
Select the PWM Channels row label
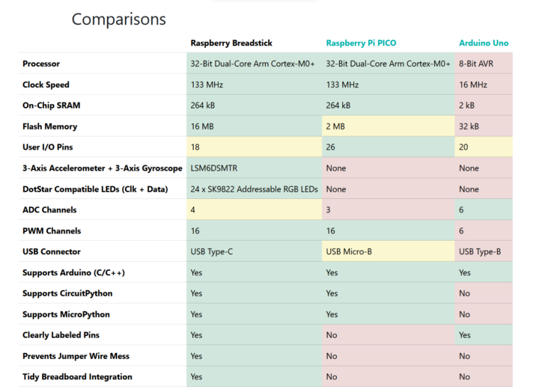(52, 230)
